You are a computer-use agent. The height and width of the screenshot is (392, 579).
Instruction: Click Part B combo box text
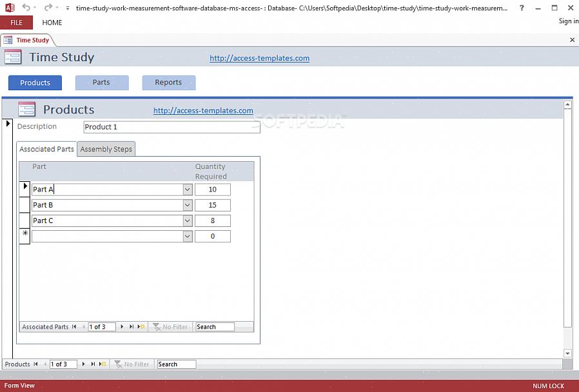point(43,205)
